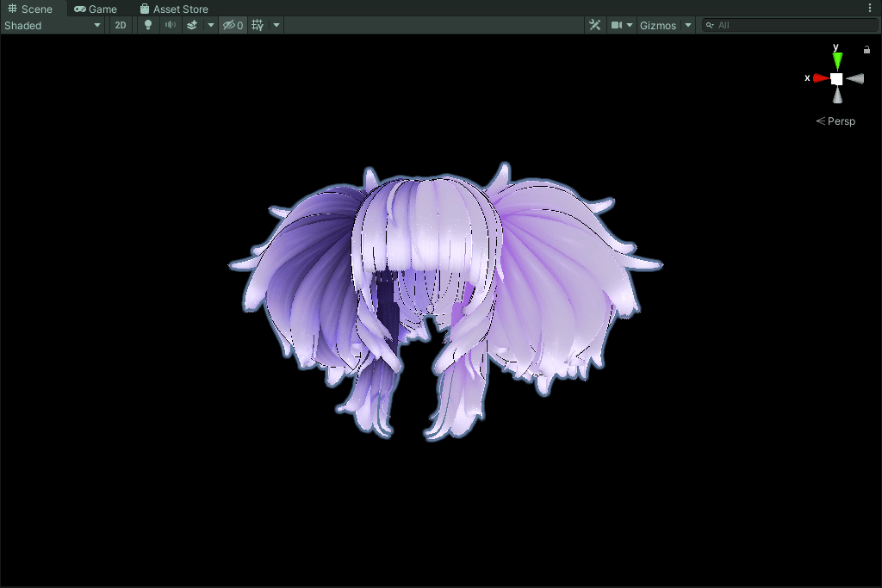Viewport: 882px width, 588px height.
Task: Click the Gizmos button
Action: (x=658, y=25)
